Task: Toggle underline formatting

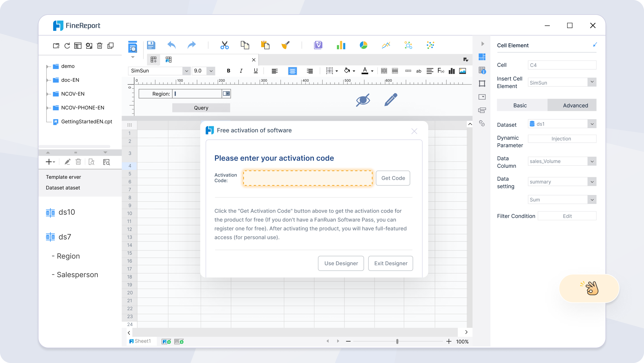Action: (256, 71)
